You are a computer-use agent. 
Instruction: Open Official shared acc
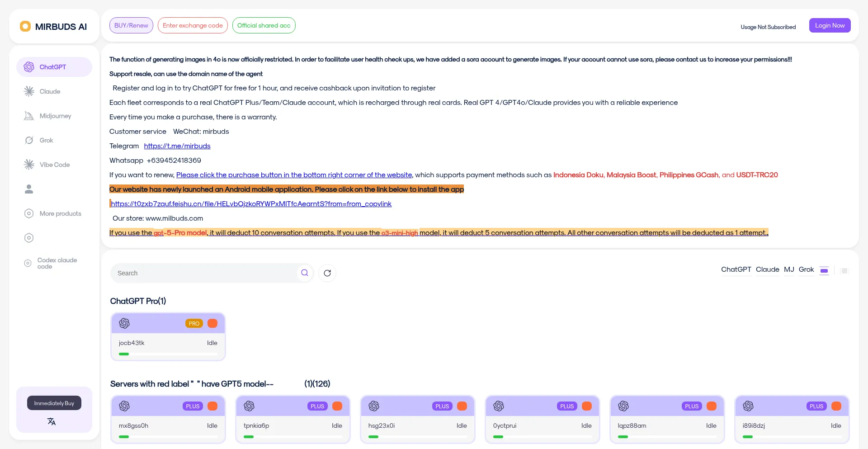[x=264, y=25]
